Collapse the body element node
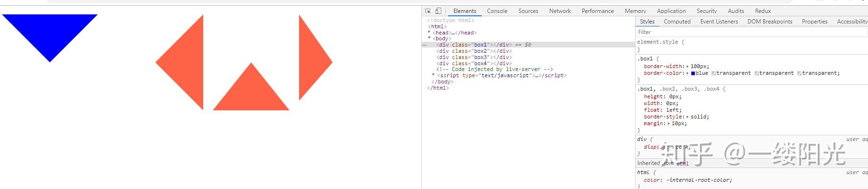 (429, 38)
